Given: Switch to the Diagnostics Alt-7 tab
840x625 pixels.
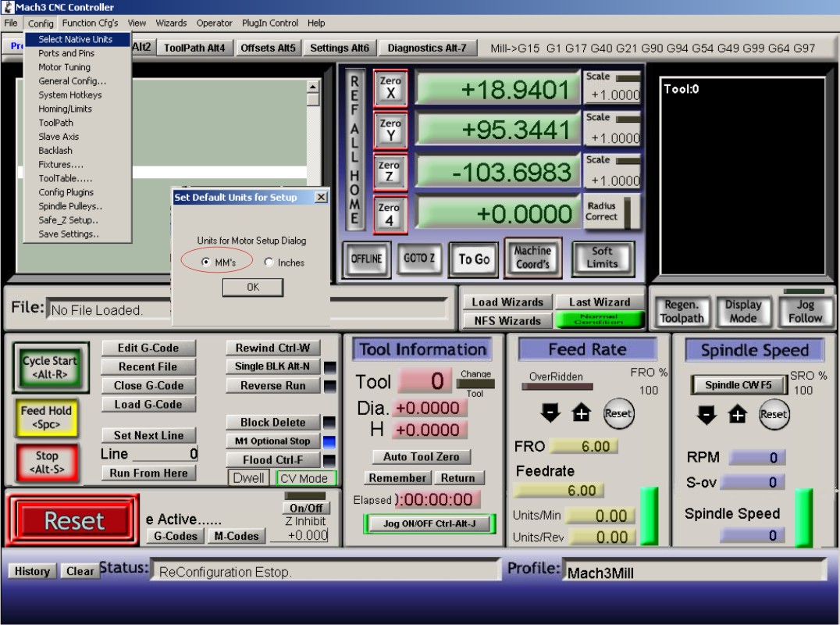Looking at the screenshot, I should click(x=427, y=48).
